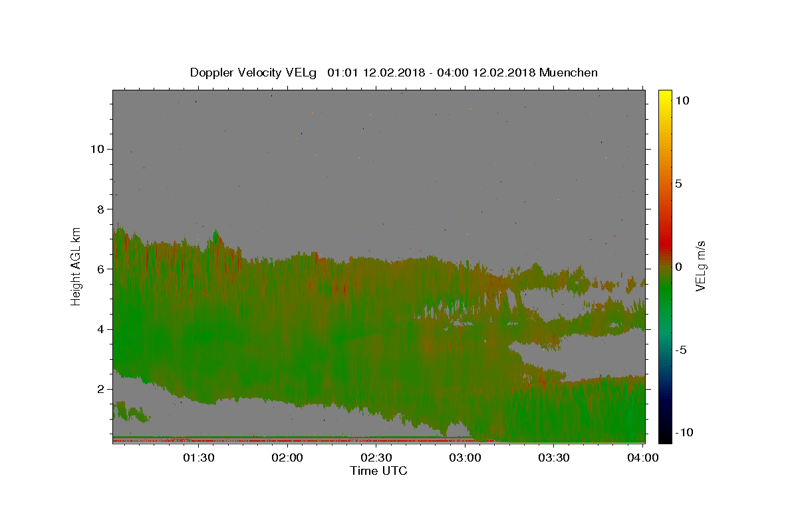Select the '03:00' time axis label
Image resolution: width=798 pixels, height=532 pixels.
465,458
